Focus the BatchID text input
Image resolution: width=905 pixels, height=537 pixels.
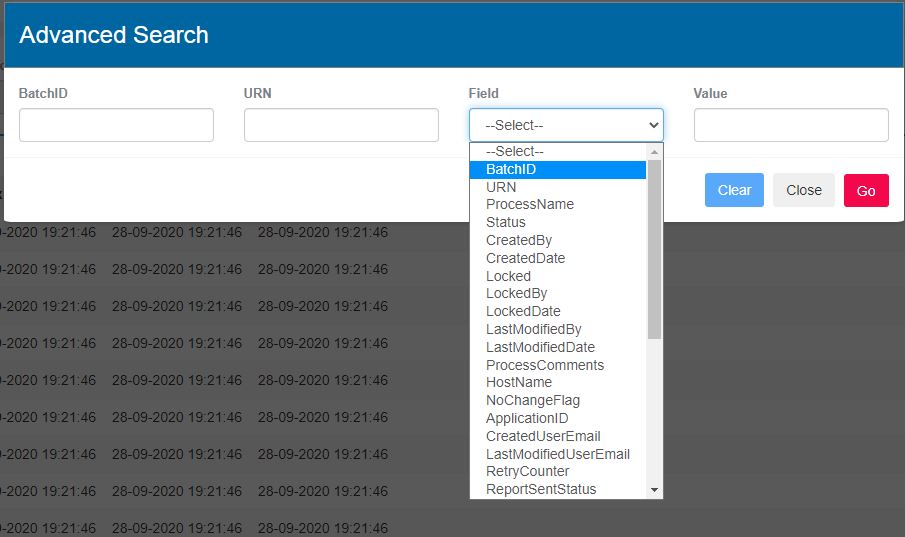click(116, 125)
